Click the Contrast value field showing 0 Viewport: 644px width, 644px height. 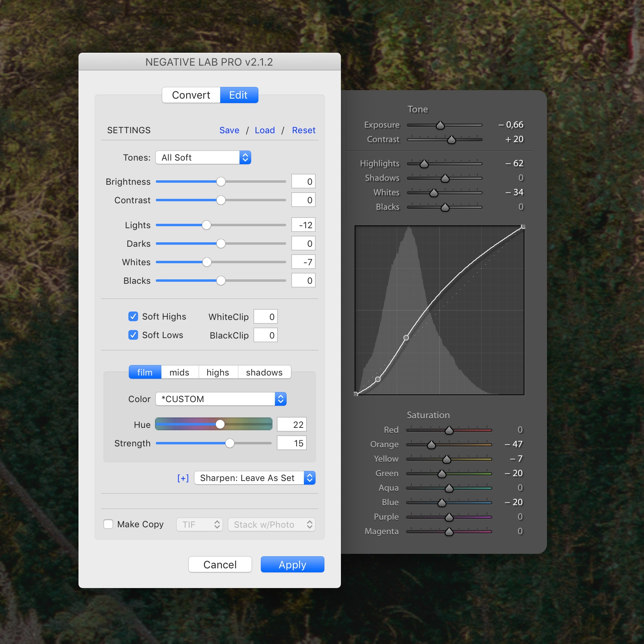303,200
